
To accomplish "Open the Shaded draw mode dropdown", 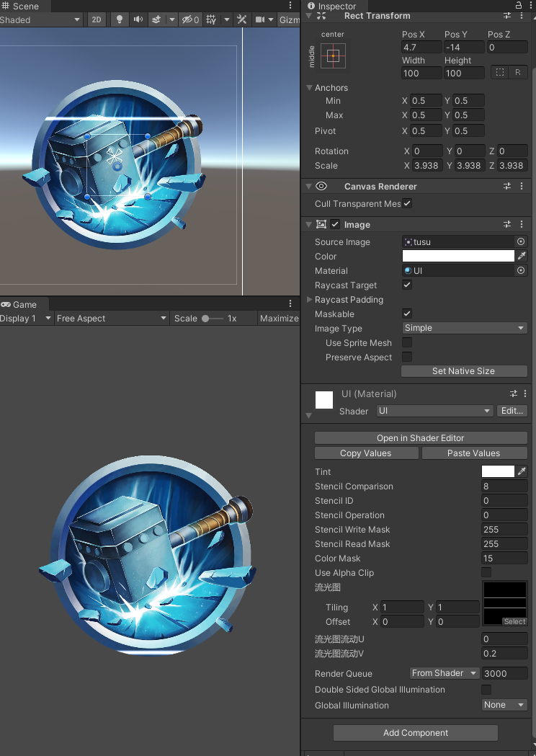I will tap(40, 19).
